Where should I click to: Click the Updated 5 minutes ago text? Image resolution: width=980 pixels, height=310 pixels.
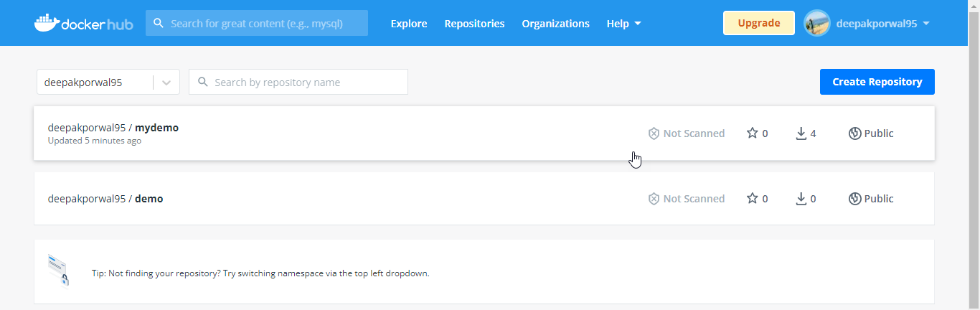95,141
